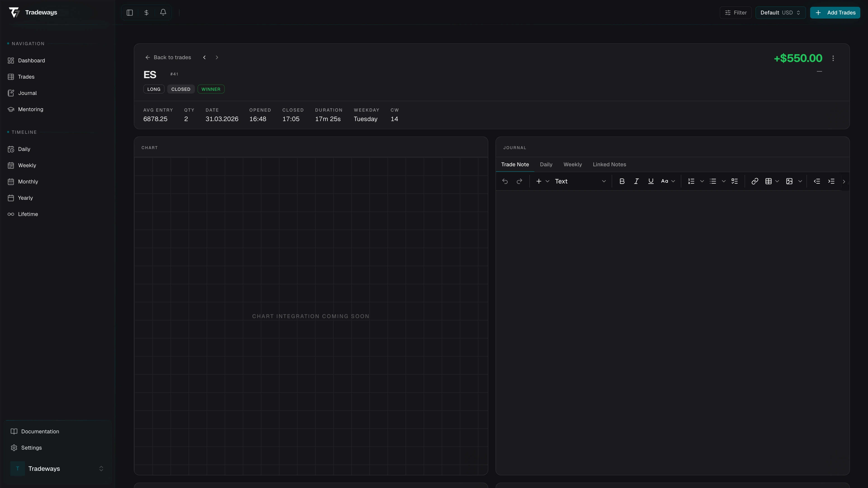This screenshot has width=868, height=488.
Task: Insert a link using the link icon
Action: pyautogui.click(x=755, y=181)
